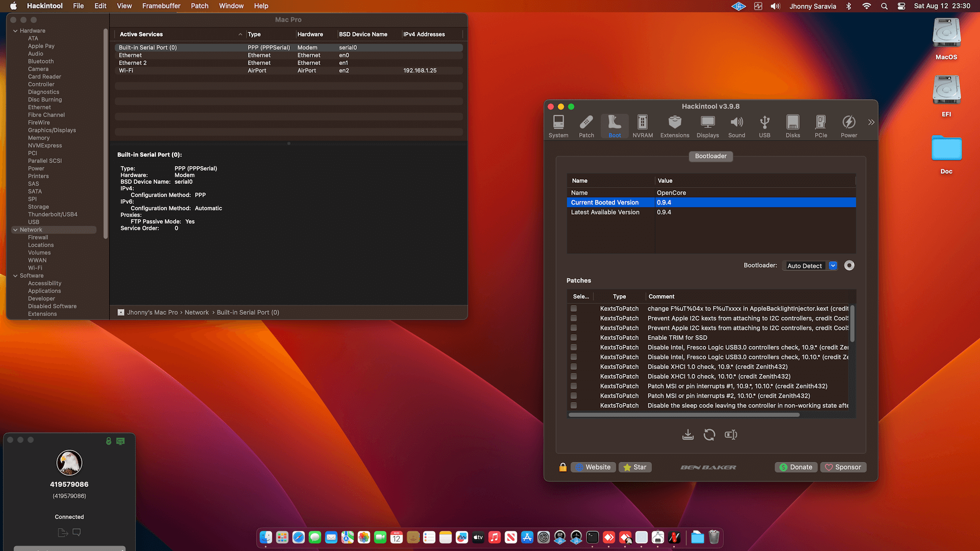Open the NVRAM toolbar icon

coord(643,126)
